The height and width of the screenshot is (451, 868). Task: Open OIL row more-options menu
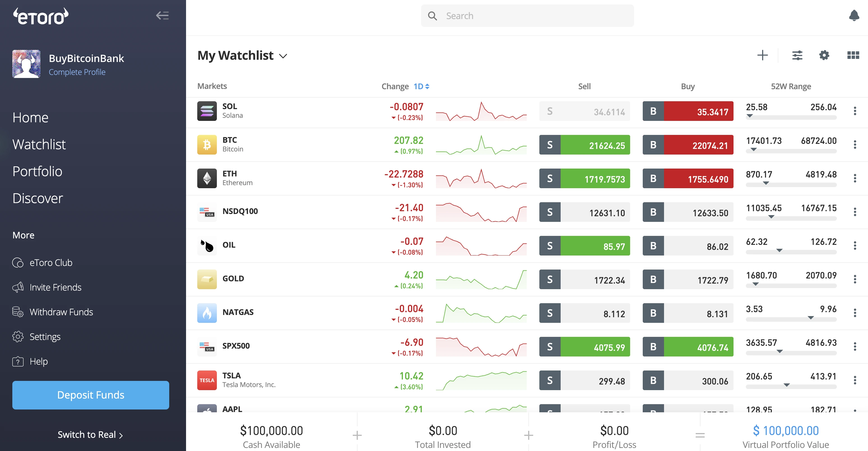point(855,246)
